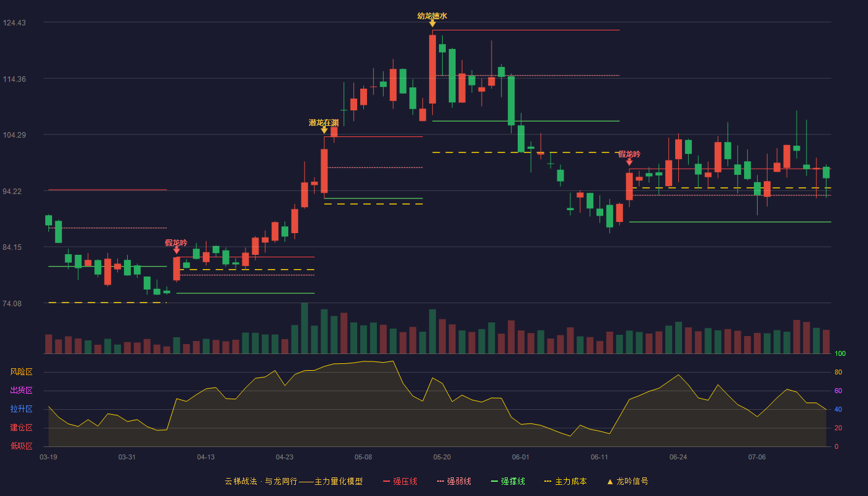Click the 建仓区 zone label
Screen dimensions: 868x496
click(21, 428)
